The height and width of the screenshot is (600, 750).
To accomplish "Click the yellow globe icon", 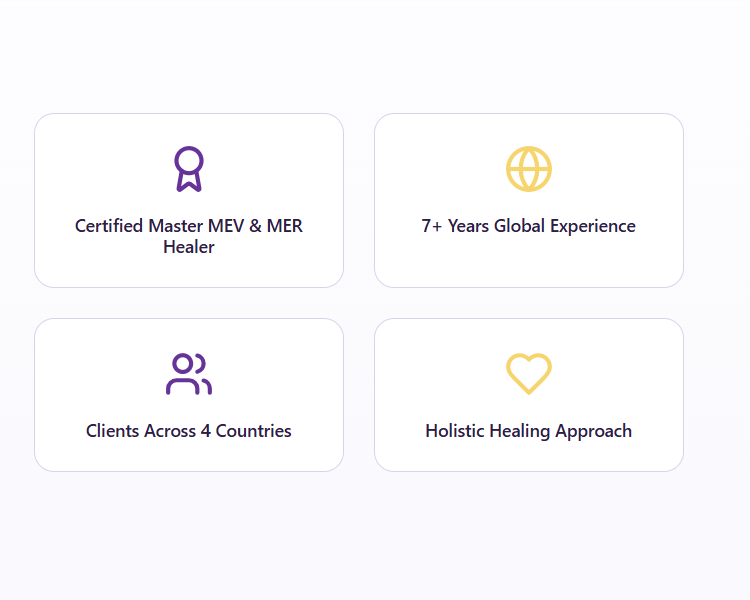I will pos(529,169).
